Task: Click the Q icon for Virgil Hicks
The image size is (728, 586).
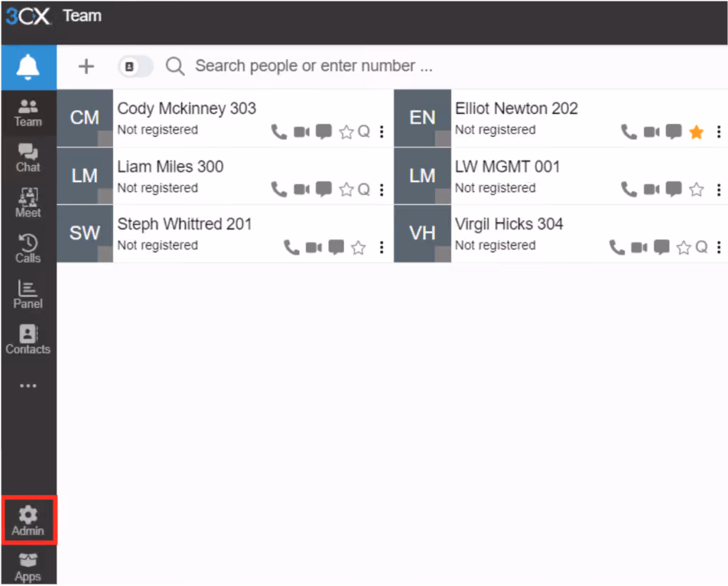Action: pyautogui.click(x=702, y=247)
